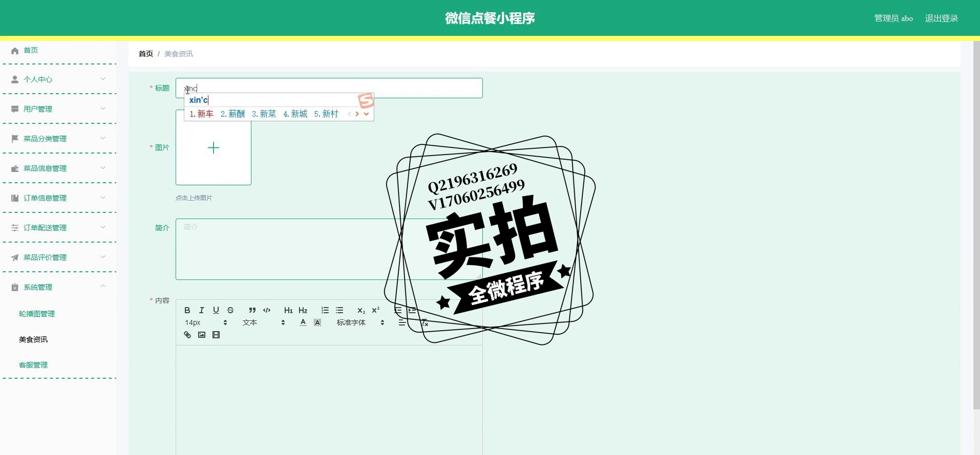Choose IME candidate 5. 新村

(x=327, y=114)
